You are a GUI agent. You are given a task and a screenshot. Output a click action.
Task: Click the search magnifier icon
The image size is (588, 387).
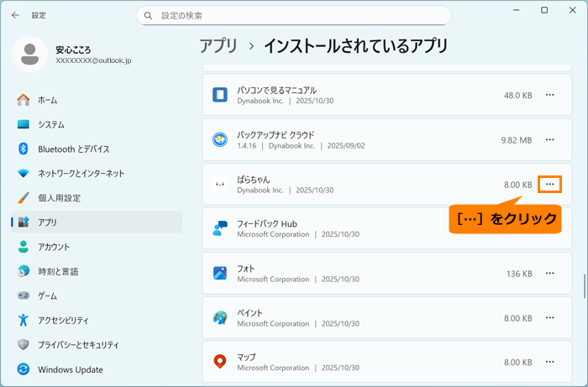tap(148, 16)
